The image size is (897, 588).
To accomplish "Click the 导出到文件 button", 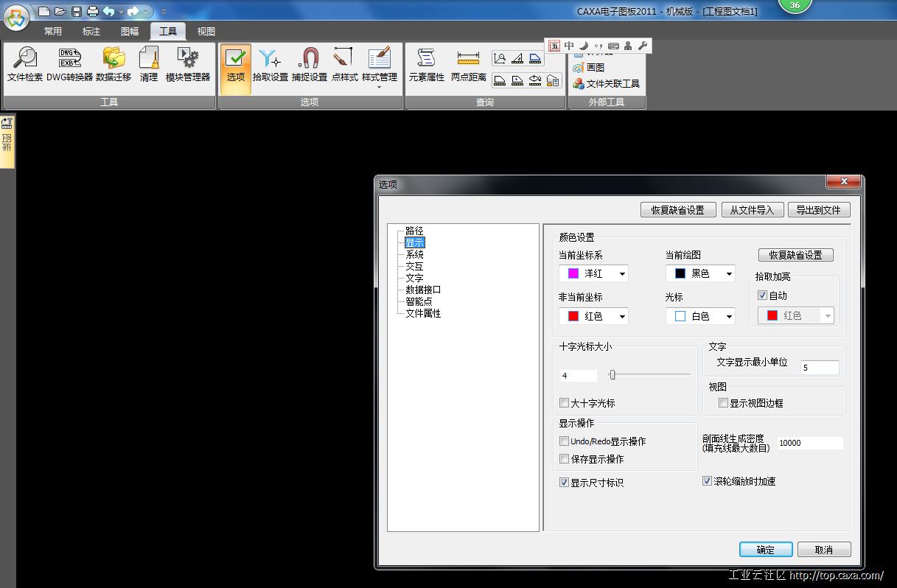I will tap(818, 210).
